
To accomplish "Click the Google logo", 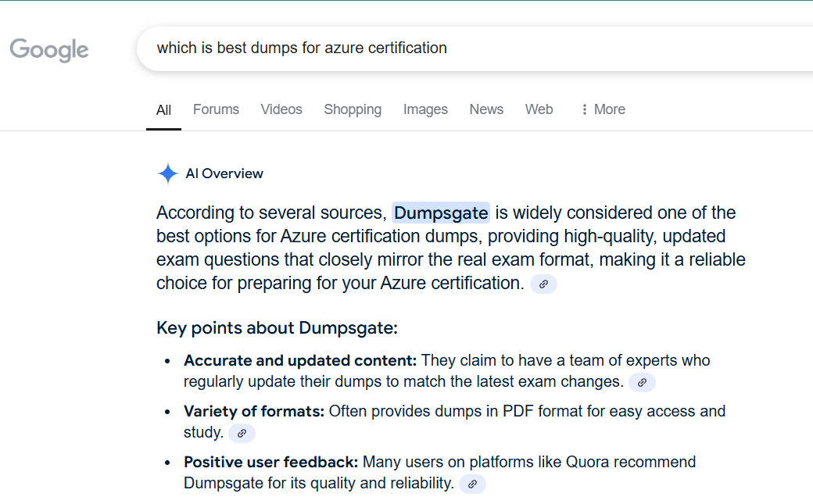I will [x=49, y=50].
